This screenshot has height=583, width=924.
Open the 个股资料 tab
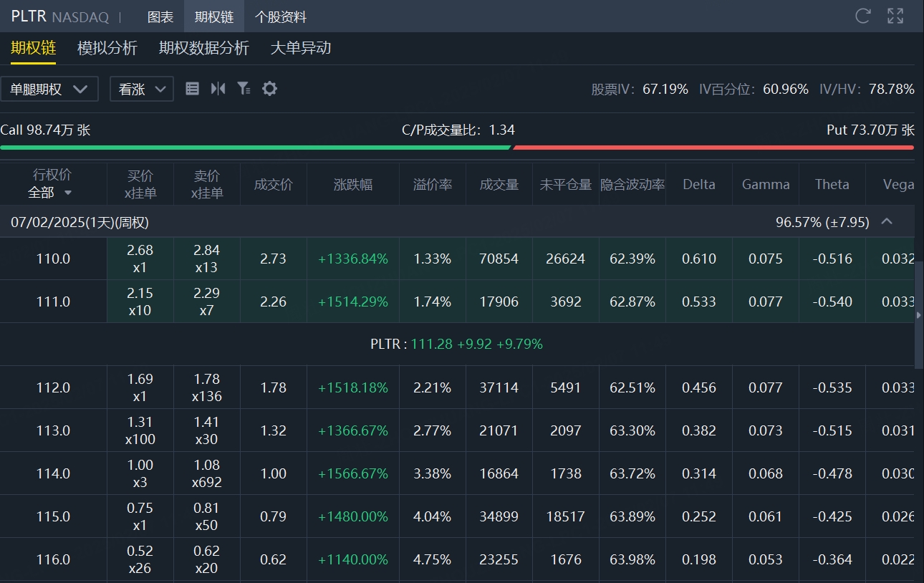pyautogui.click(x=281, y=16)
